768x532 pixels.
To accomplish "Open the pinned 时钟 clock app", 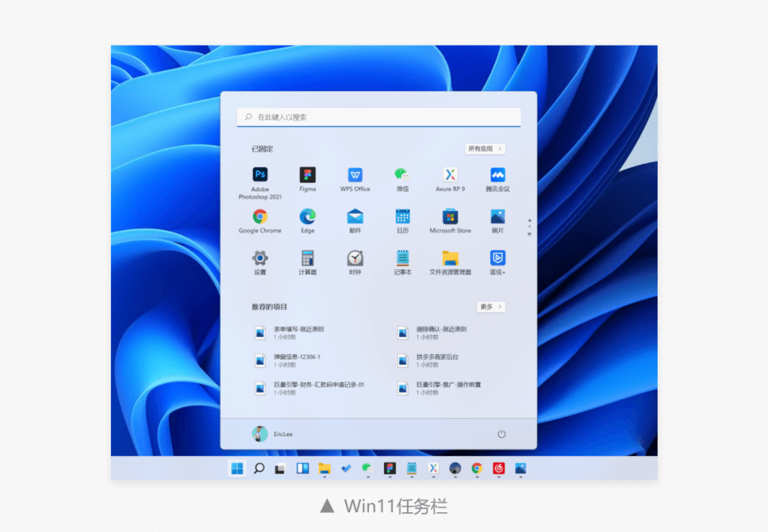I will click(355, 262).
